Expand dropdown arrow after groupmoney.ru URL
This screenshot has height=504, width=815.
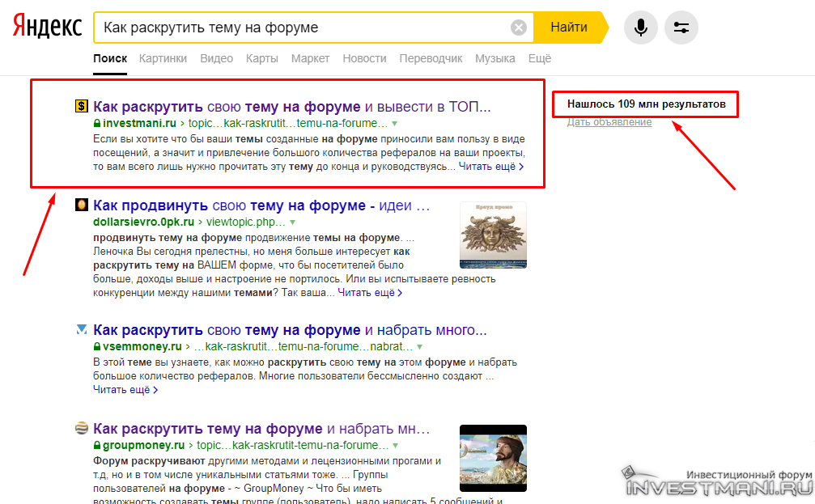396,446
